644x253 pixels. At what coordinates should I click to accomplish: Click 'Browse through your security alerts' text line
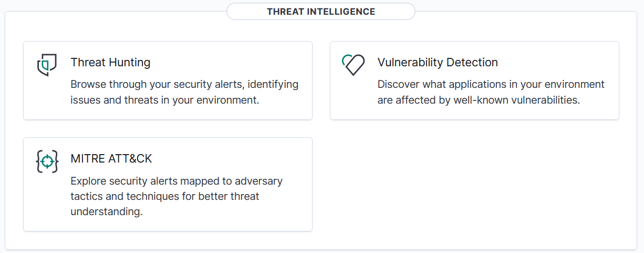coord(184,84)
